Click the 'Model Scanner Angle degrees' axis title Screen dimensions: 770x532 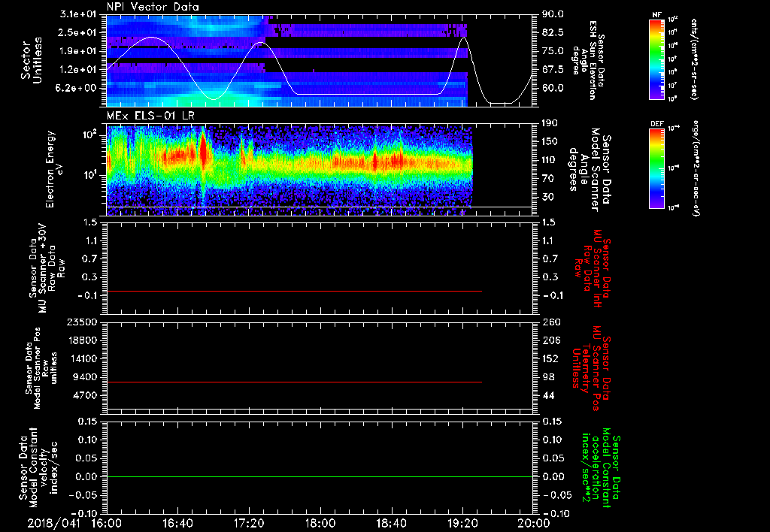tap(590, 169)
